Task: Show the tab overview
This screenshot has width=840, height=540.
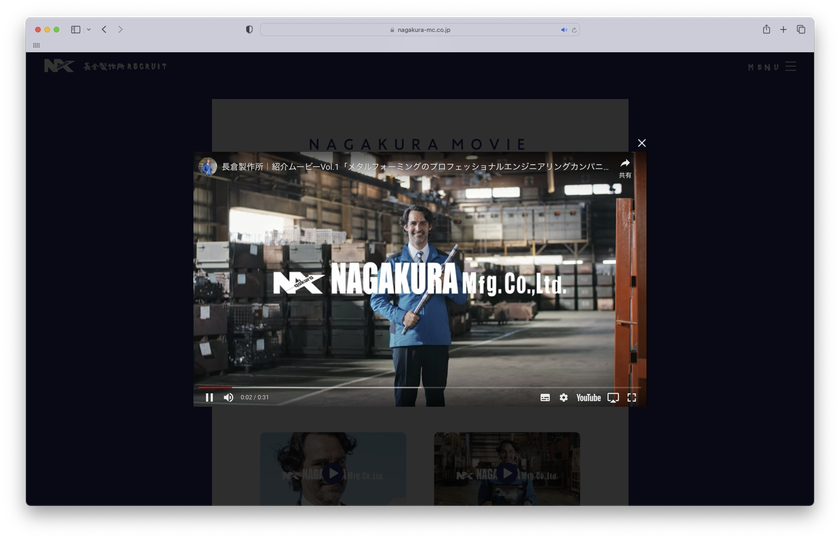Action: coord(801,29)
